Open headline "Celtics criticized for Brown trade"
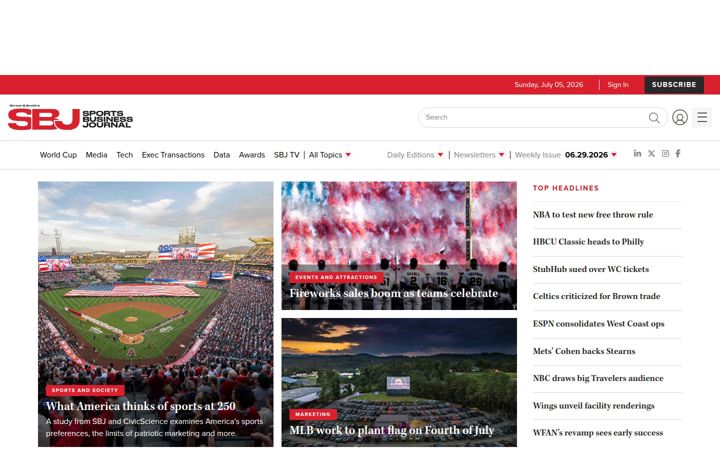The image size is (720, 450). pos(596,296)
